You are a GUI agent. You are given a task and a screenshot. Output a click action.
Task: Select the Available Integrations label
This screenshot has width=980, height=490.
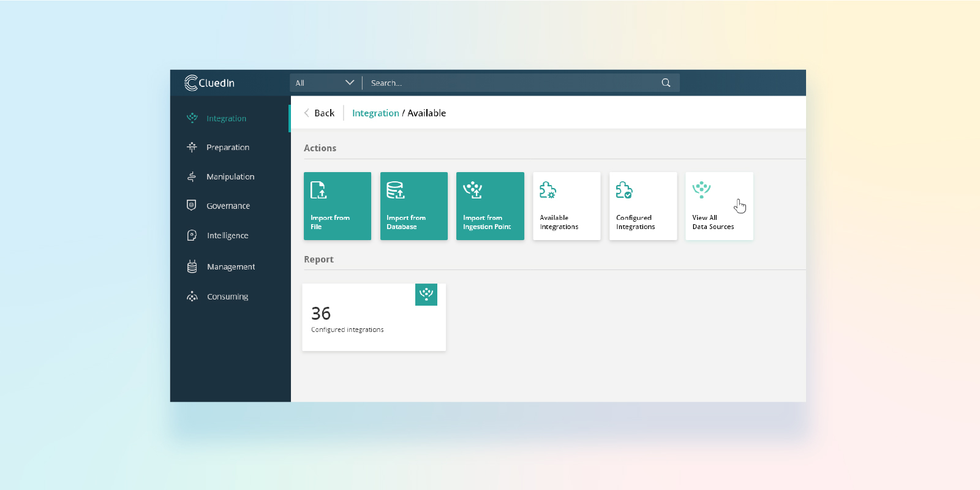[559, 222]
